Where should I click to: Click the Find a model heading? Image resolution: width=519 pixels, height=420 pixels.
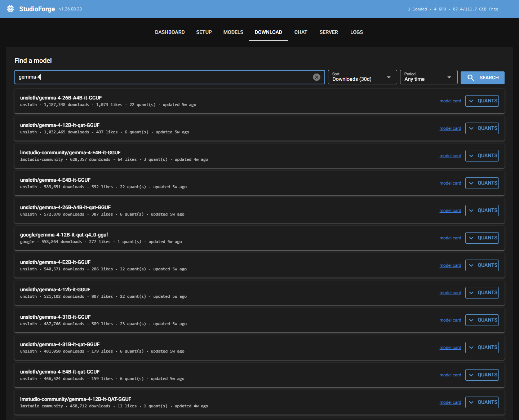(33, 61)
